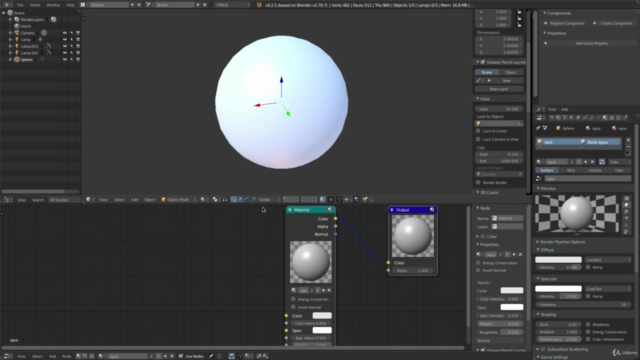Toggle Lamp selectability arrow icon
This screenshot has width=640, height=360.
tap(71, 40)
